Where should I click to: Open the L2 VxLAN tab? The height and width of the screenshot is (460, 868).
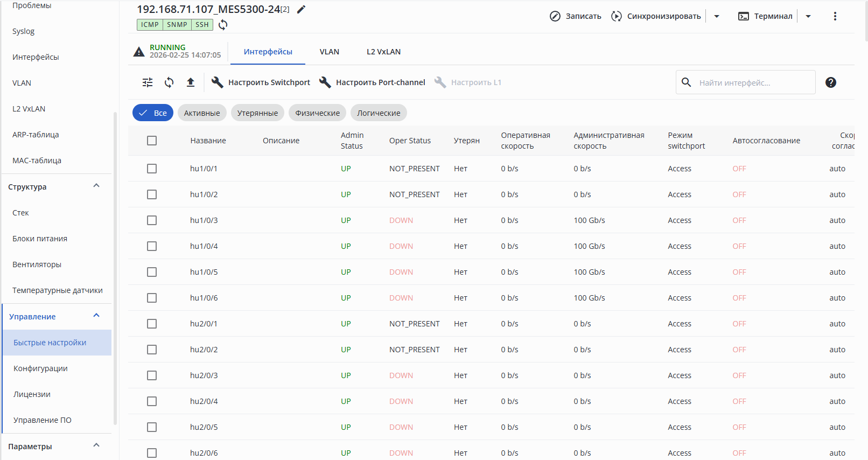click(x=384, y=52)
